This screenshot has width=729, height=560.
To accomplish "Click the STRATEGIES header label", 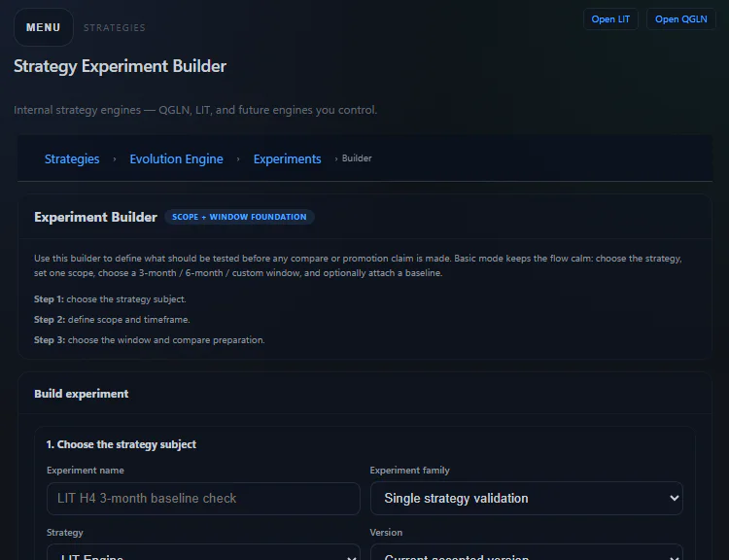I will pyautogui.click(x=115, y=28).
